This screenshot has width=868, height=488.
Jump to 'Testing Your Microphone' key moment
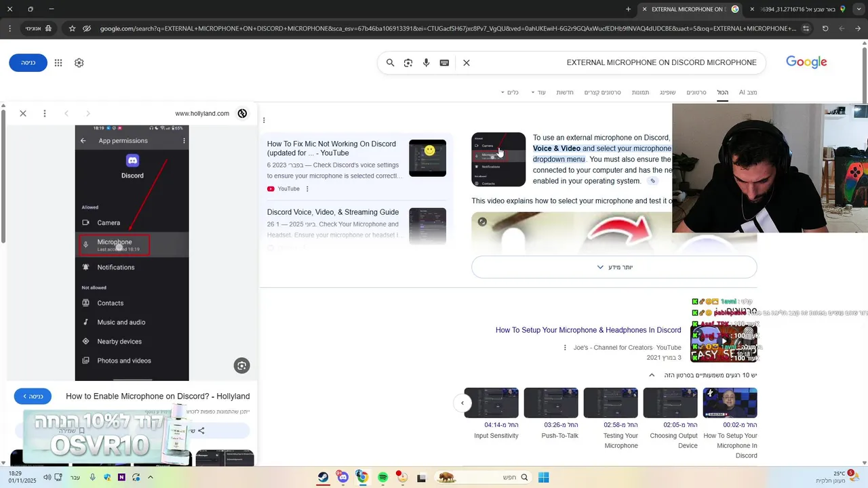(610, 403)
